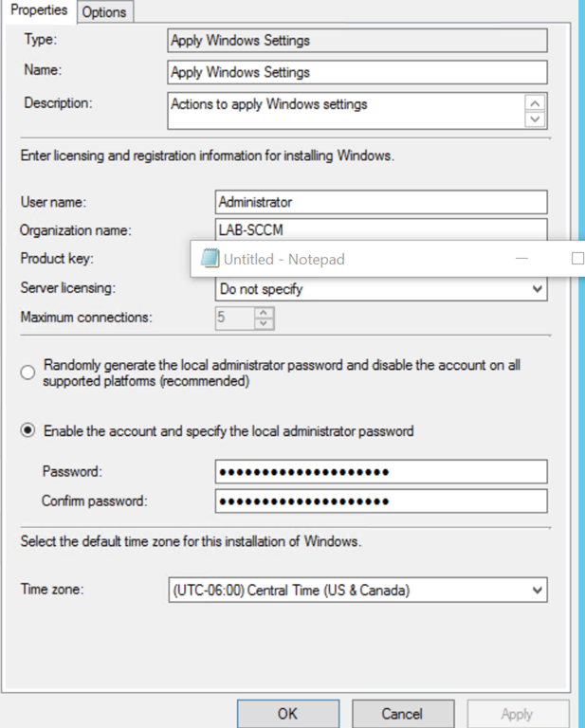This screenshot has height=728, width=585.
Task: Open the Time zone dropdown
Action: pos(358,591)
